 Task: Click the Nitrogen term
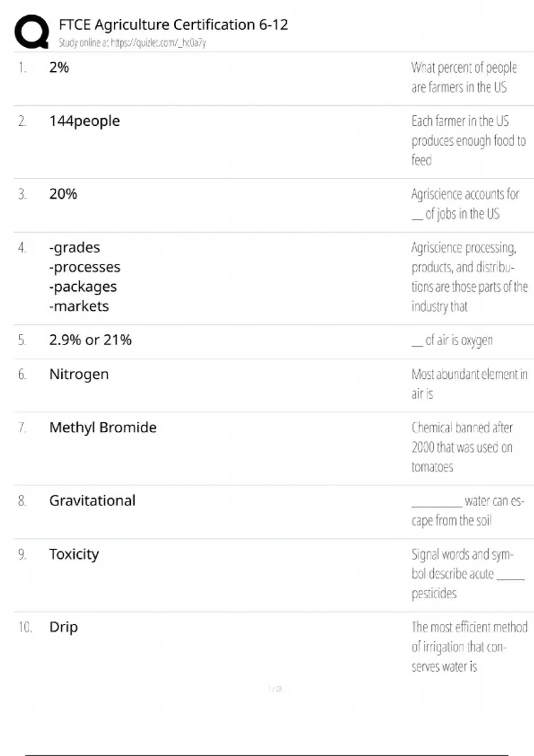(79, 374)
